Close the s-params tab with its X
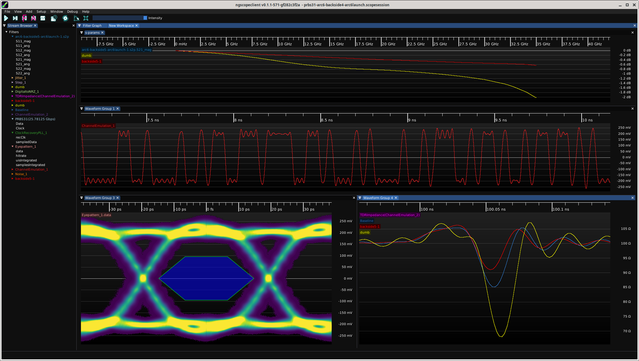 (x=102, y=33)
